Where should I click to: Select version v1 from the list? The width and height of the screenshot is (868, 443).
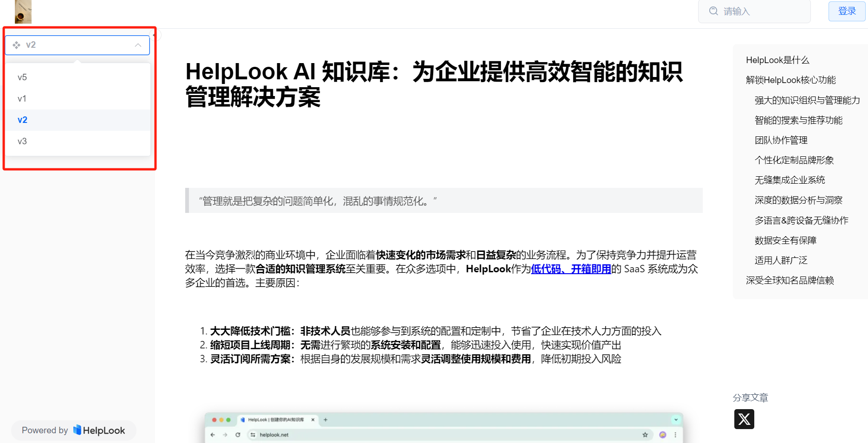78,98
